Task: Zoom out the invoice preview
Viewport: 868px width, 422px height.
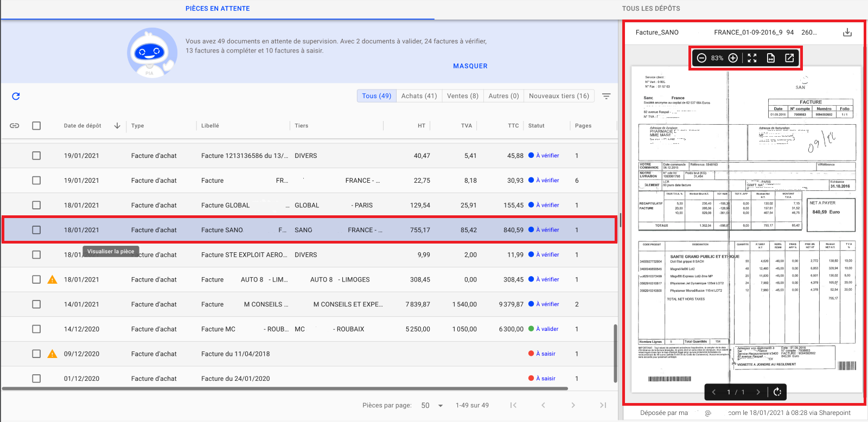Action: click(x=701, y=57)
